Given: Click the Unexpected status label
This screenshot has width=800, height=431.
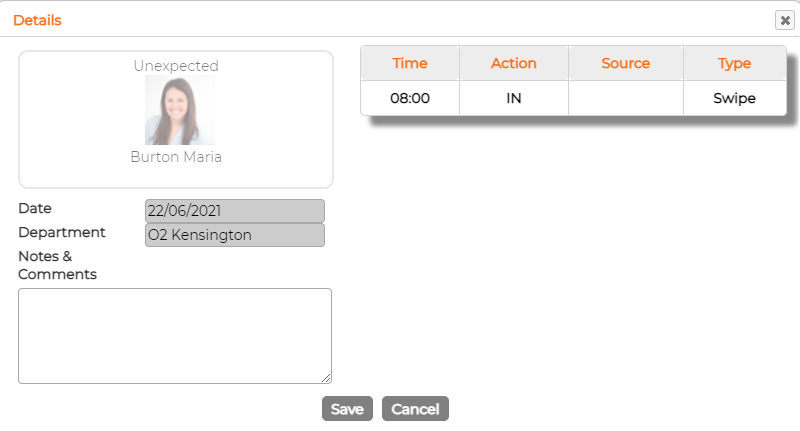Looking at the screenshot, I should 176,66.
